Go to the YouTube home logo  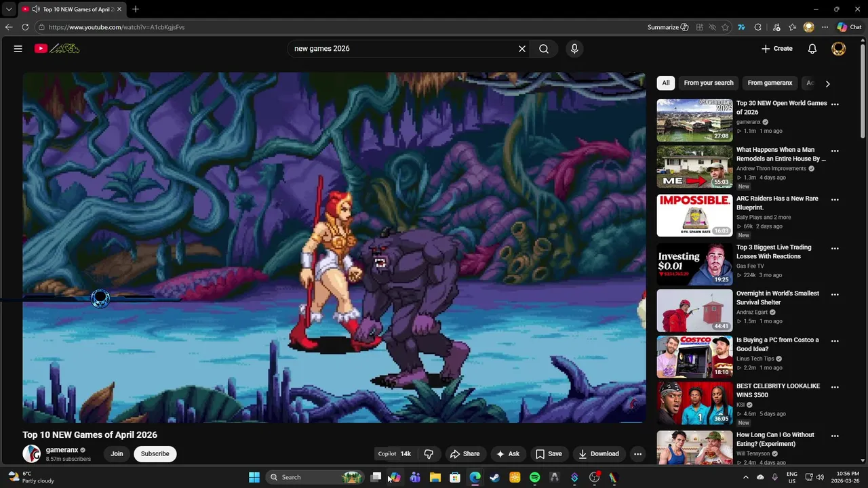[57, 49]
